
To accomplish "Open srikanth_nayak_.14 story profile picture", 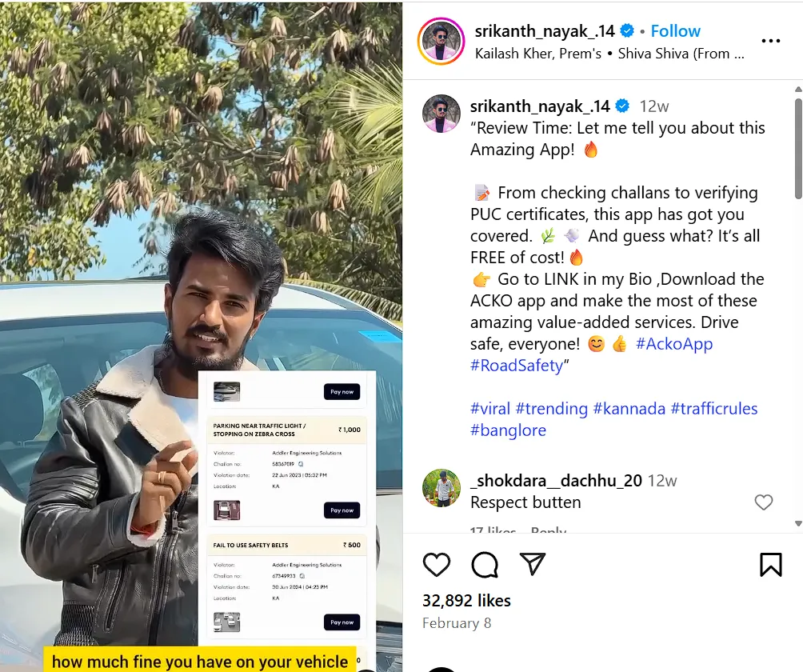I will tap(441, 41).
